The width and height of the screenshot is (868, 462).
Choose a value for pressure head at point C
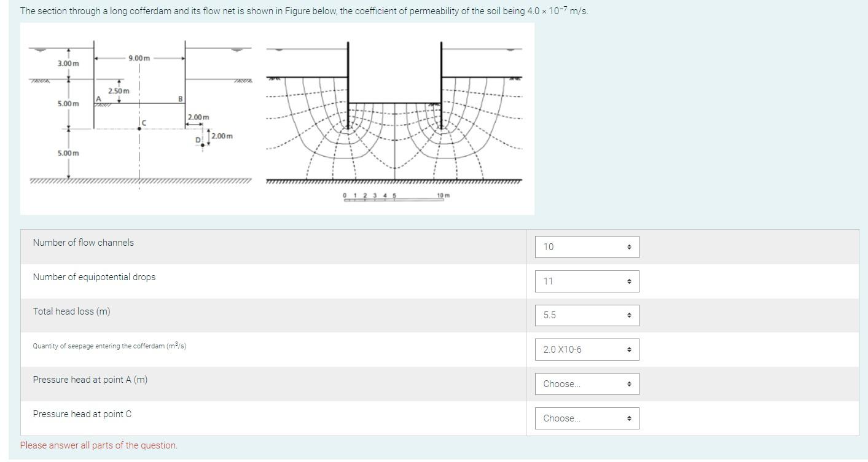(587, 418)
